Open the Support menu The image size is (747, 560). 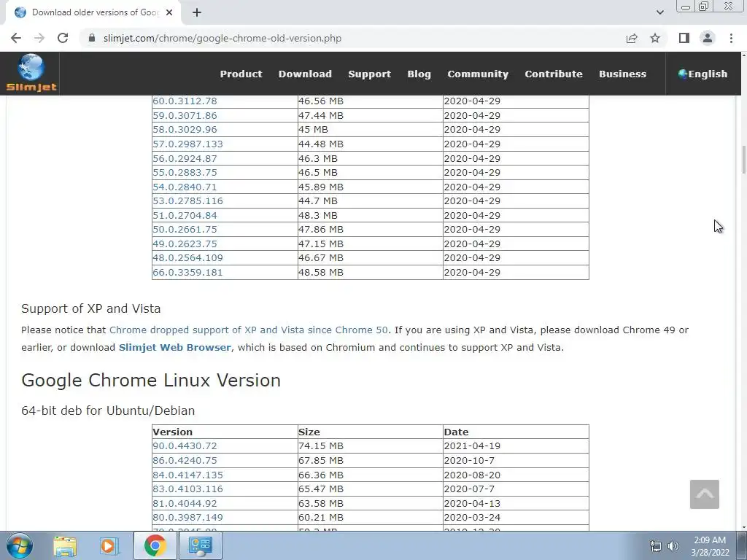click(369, 74)
